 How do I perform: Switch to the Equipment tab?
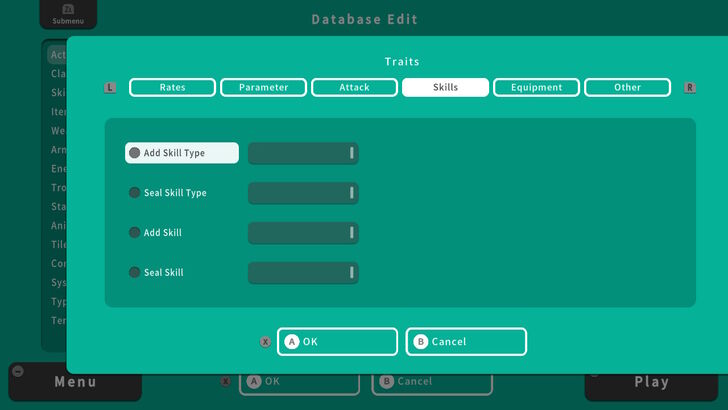coord(536,88)
